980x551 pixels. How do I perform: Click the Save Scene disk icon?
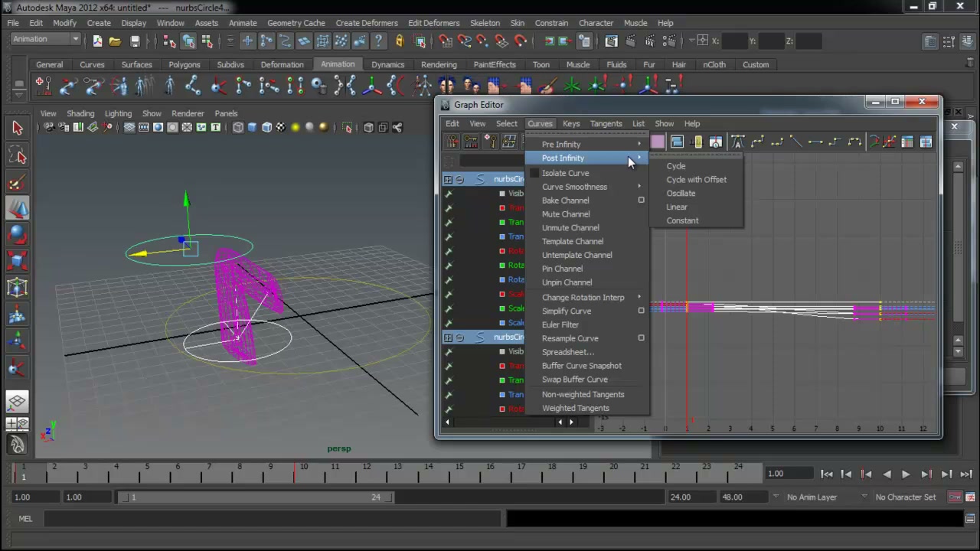pos(135,41)
